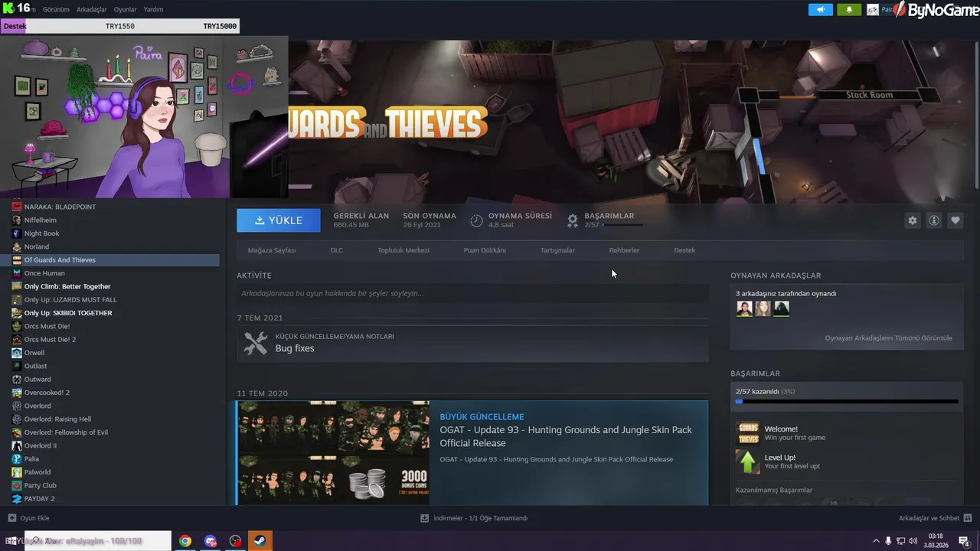Screen dimensions: 980x551
Task: Open the Discord icon on taskbar
Action: click(211, 541)
